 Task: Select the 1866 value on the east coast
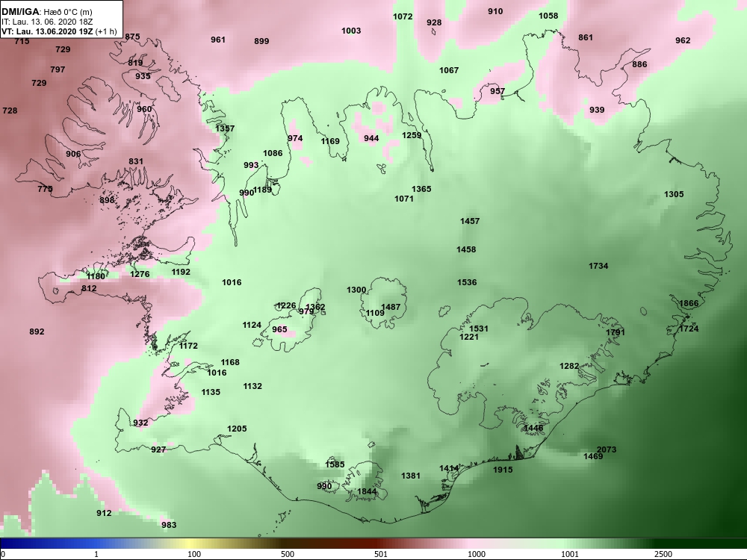point(689,303)
